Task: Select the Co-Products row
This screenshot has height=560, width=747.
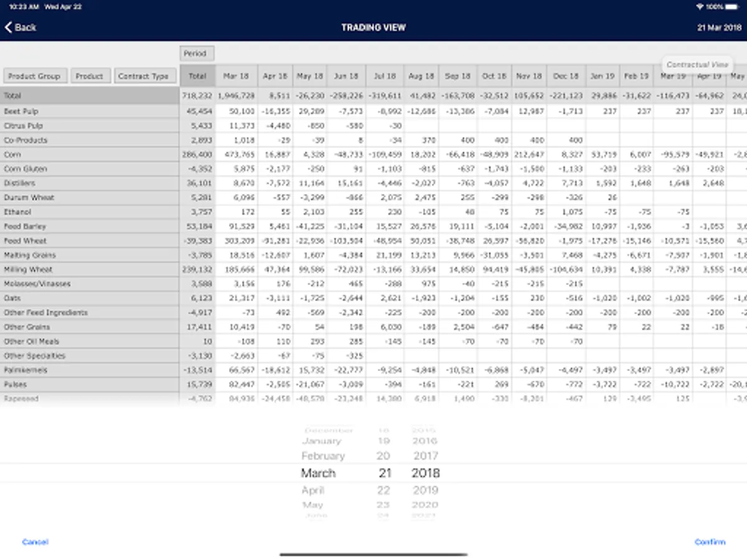Action: [x=90, y=140]
